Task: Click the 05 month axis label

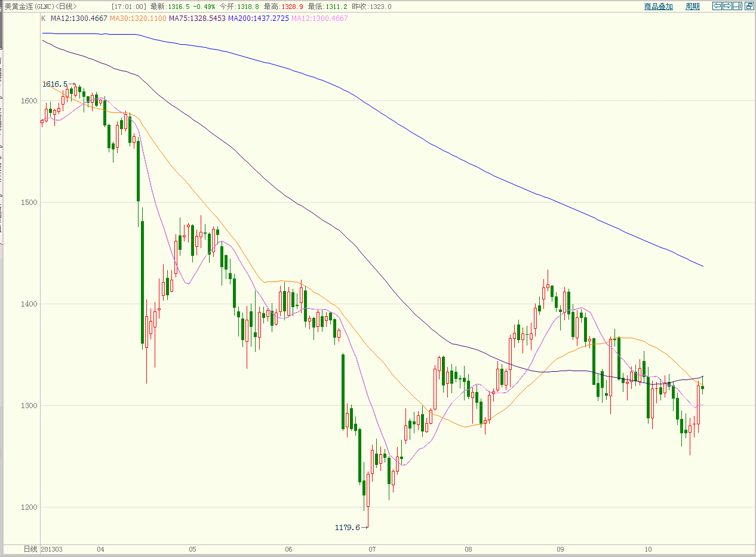Action: [x=192, y=549]
